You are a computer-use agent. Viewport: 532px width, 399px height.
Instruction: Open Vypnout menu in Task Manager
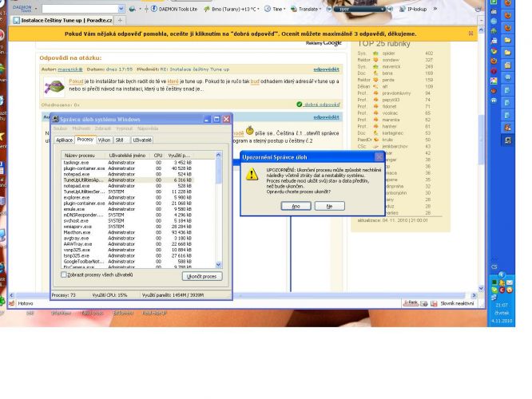pos(124,128)
